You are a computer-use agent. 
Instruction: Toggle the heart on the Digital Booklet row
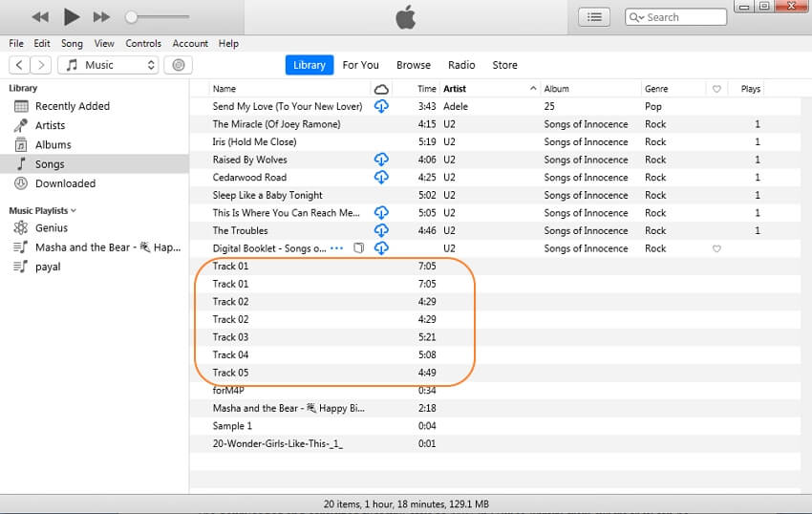point(716,248)
